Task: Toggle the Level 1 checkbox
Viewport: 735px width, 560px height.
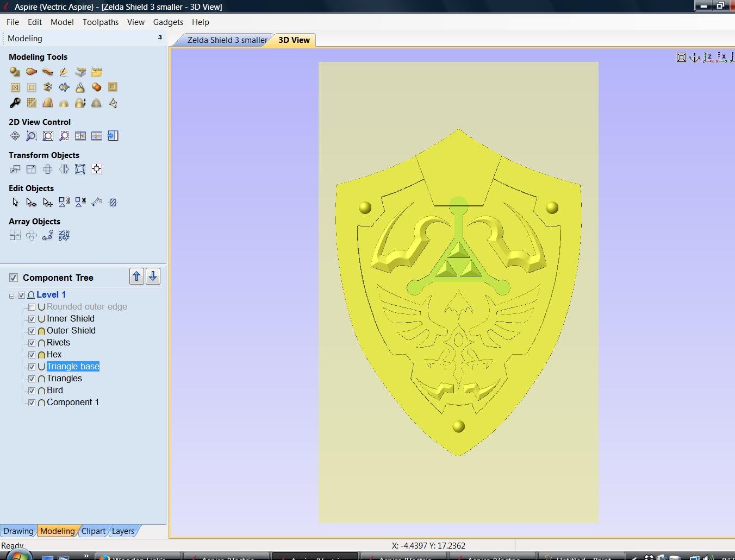Action: tap(22, 295)
